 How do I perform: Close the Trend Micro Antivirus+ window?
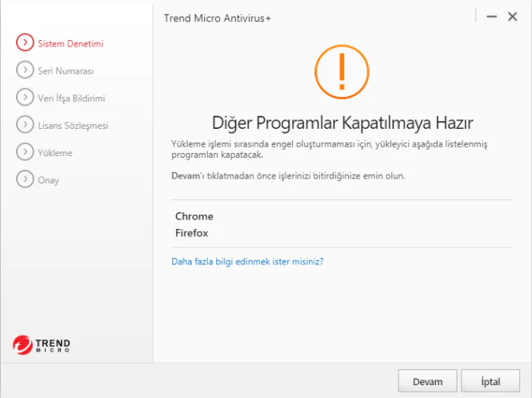point(512,17)
